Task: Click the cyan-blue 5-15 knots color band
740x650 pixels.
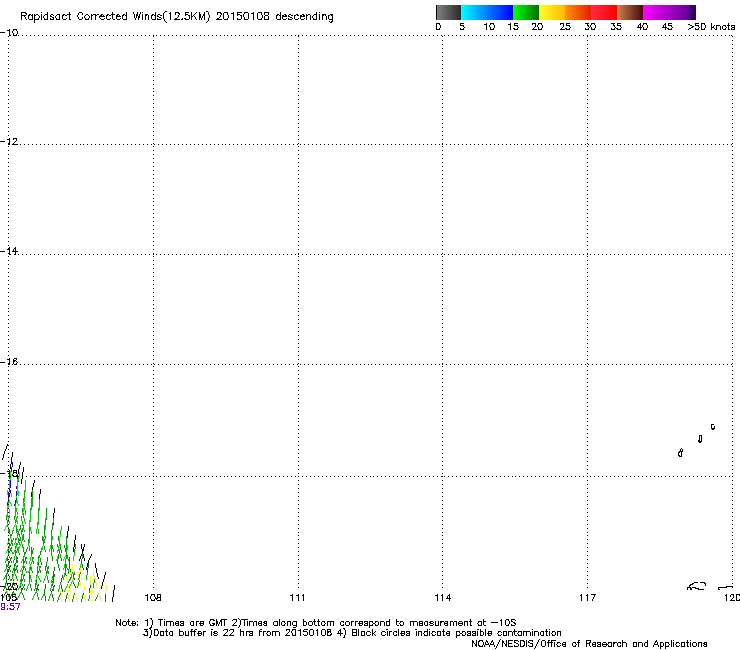Action: point(487,12)
